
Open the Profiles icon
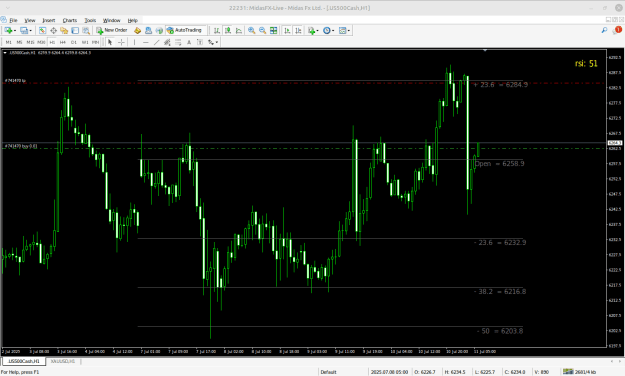pos(24,30)
